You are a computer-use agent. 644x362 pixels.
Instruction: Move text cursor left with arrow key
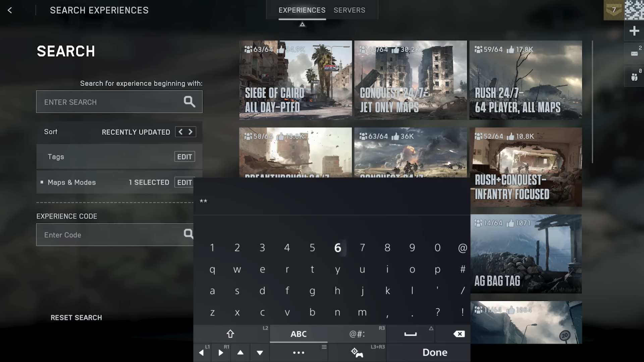(x=201, y=353)
